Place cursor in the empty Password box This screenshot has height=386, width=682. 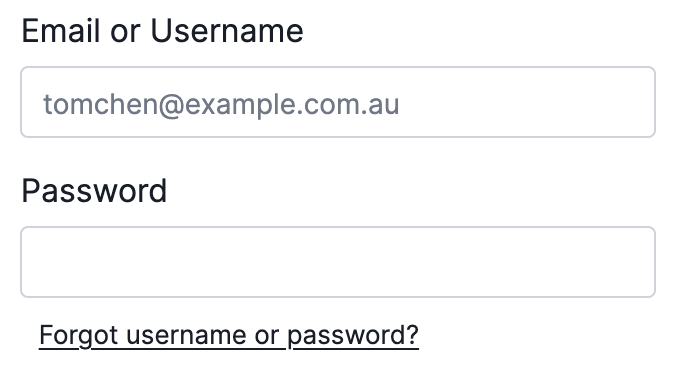click(338, 262)
